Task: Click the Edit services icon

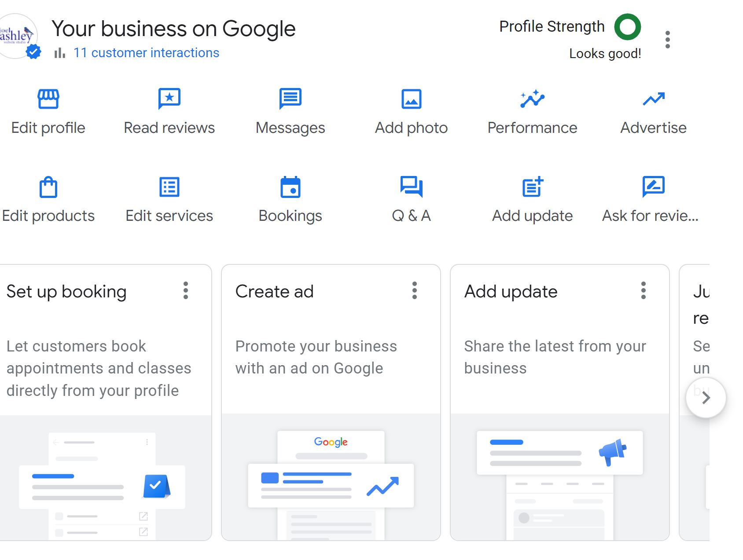Action: [x=169, y=187]
